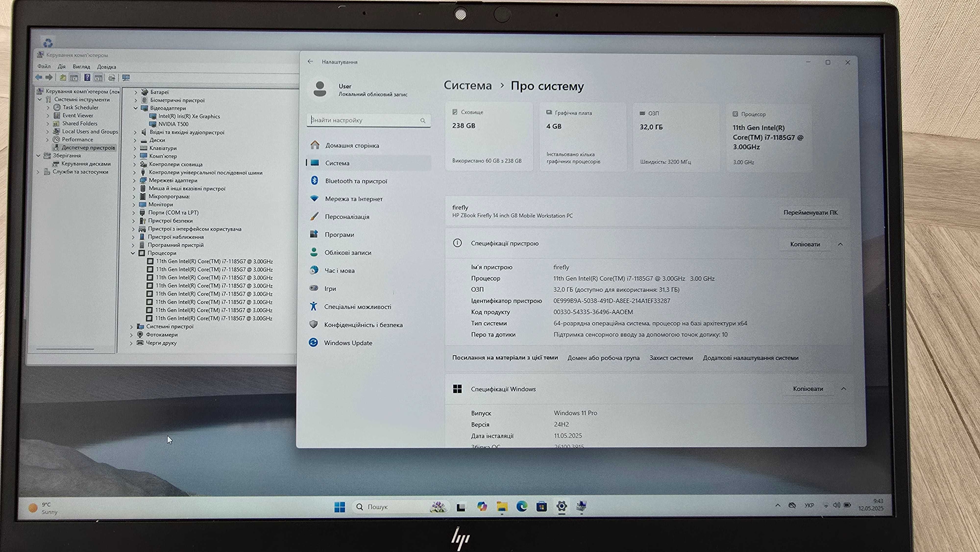980x552 pixels.
Task: Click the УКР language indicator in tray
Action: [809, 505]
